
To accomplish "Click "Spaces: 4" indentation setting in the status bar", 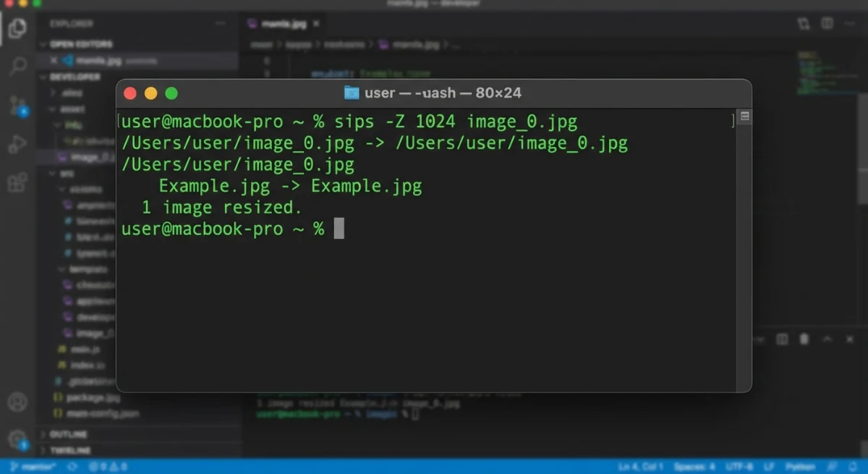I will (x=694, y=467).
